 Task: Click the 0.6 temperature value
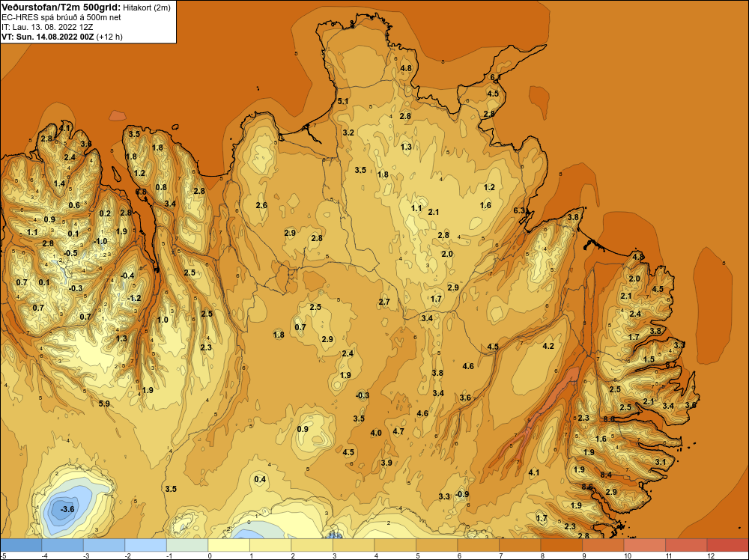[74, 205]
